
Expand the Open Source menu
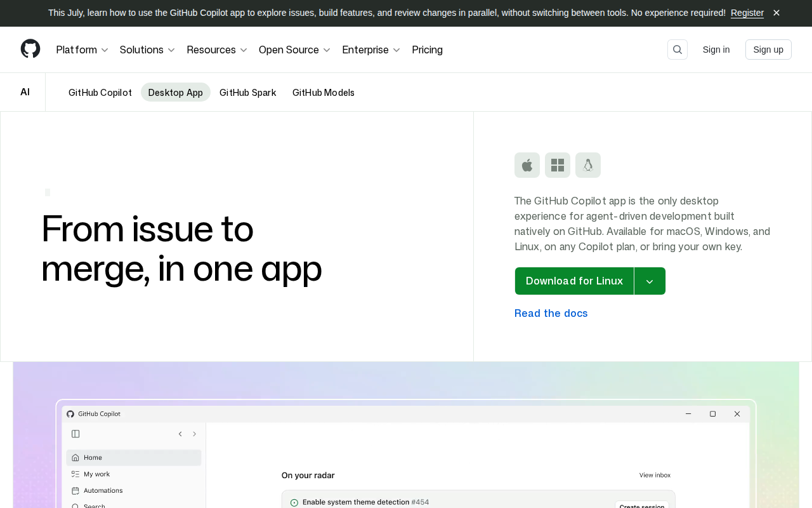click(x=294, y=50)
